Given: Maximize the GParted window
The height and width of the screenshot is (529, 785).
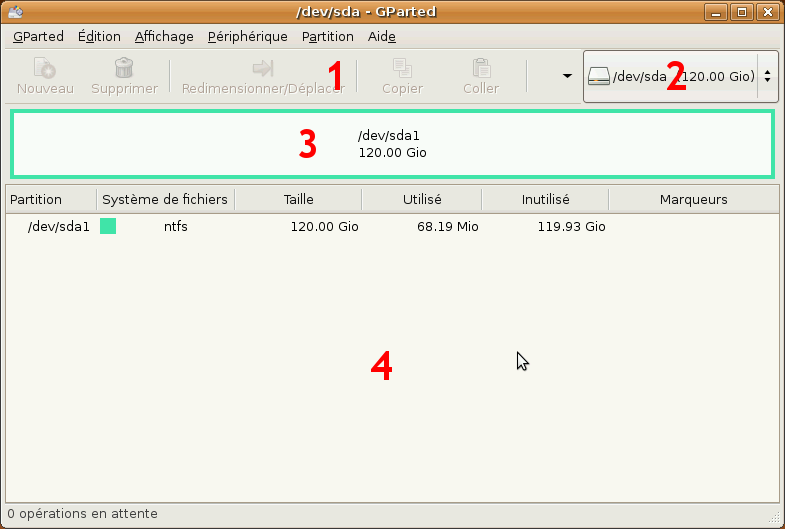Looking at the screenshot, I should pos(742,12).
